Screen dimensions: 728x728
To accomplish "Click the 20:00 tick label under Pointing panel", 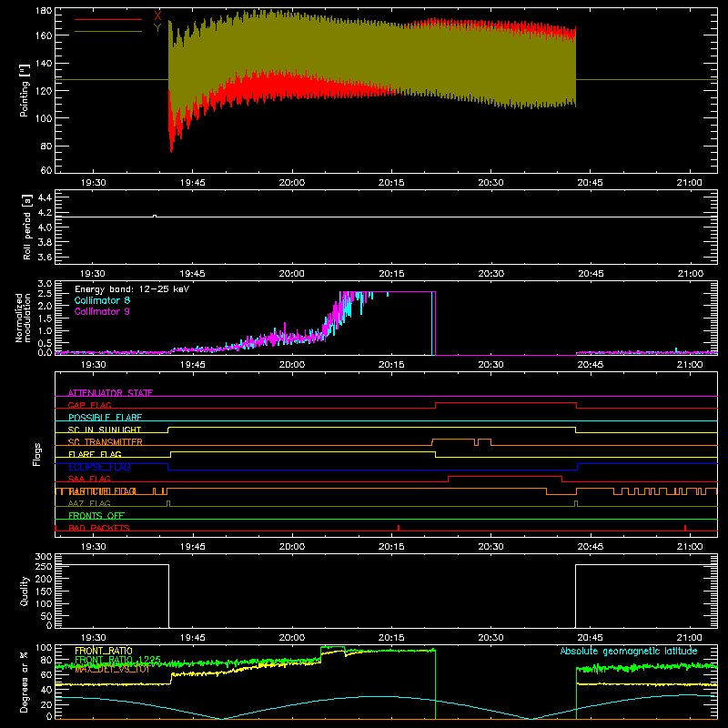I will click(x=292, y=183).
